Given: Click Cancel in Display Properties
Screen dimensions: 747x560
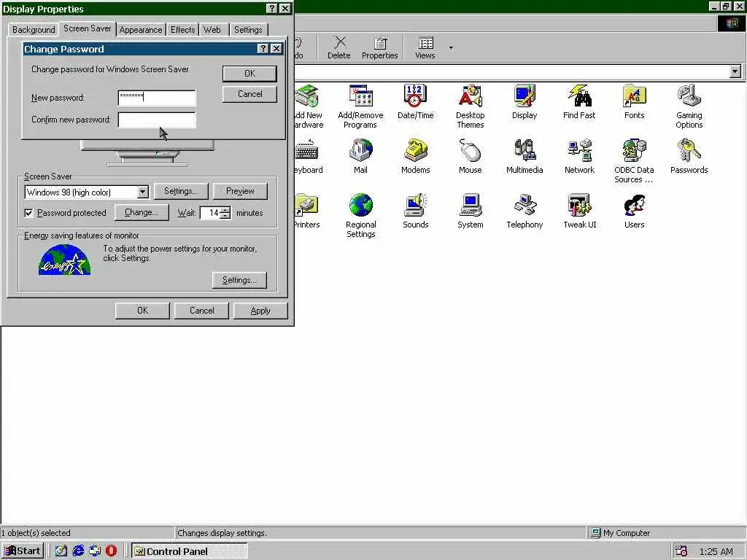Looking at the screenshot, I should [x=201, y=311].
